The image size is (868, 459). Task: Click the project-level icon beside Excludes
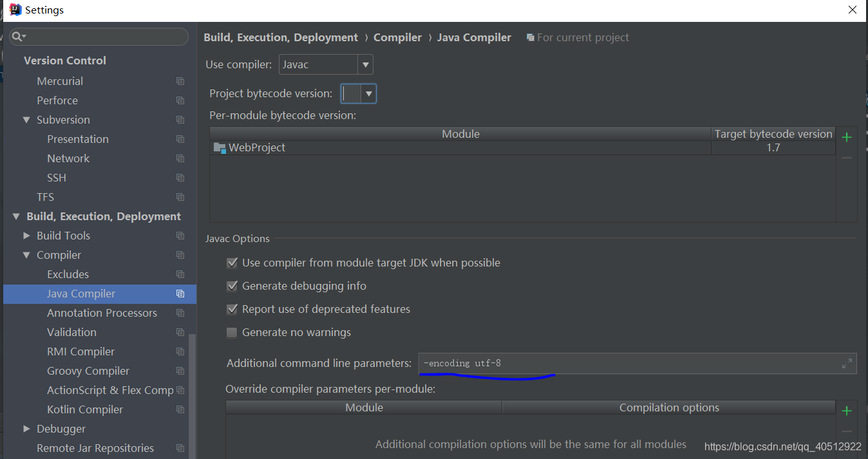click(x=180, y=274)
